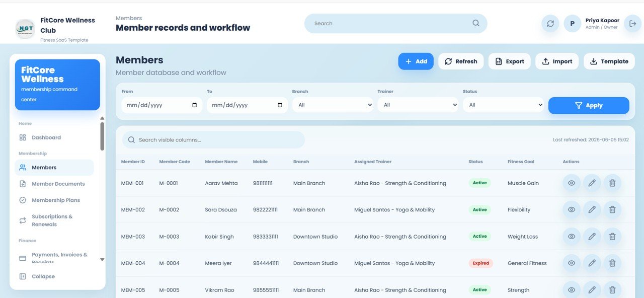
Task: Click the Expired status badge for Meera Iyer
Action: tap(480, 263)
